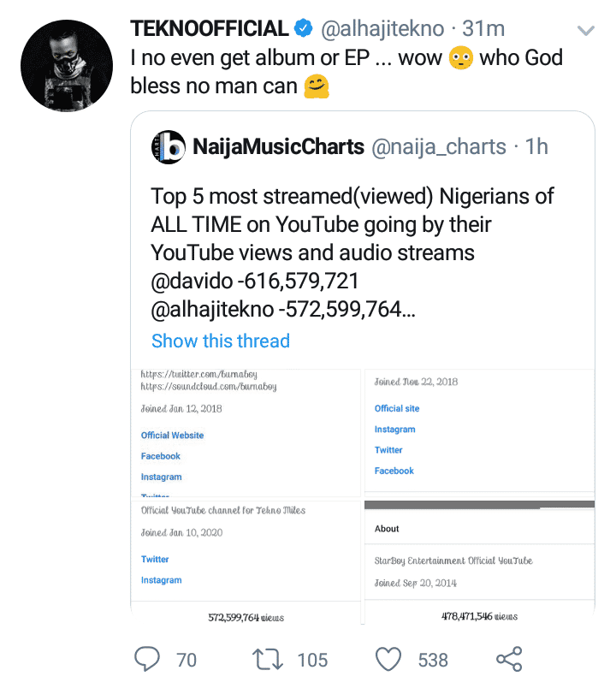The width and height of the screenshot is (616, 688).
Task: Click the blue verified badge beside TEKNOOFFICIAL
Action: (303, 29)
